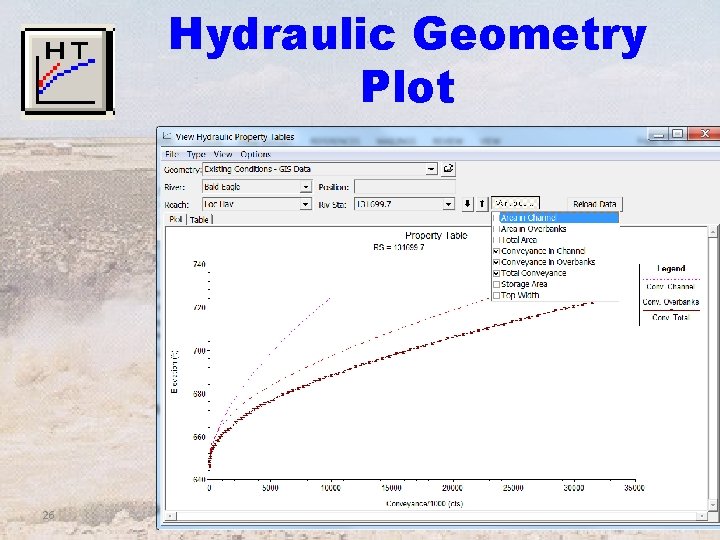This screenshot has height=540, width=720.
Task: Click Conv. Total legend entry
Action: click(x=670, y=317)
